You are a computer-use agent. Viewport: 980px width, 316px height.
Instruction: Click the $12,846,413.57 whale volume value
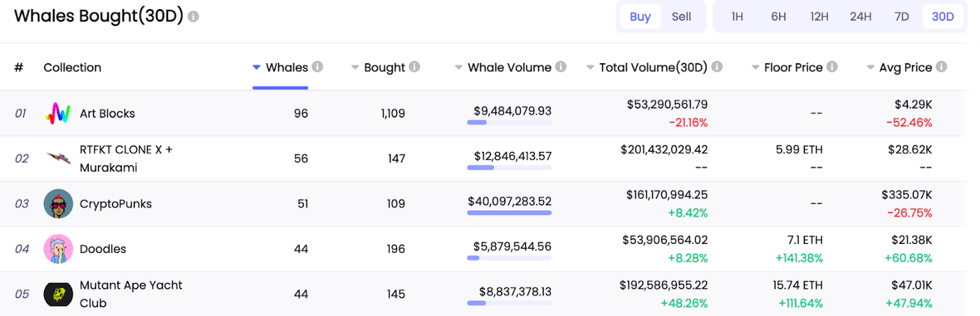click(x=512, y=156)
